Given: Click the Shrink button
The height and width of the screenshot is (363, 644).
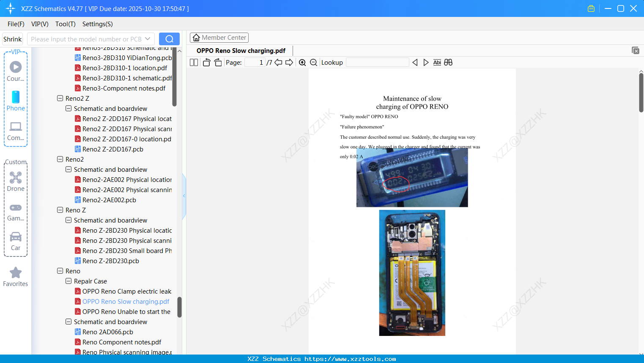Looking at the screenshot, I should pos(12,39).
